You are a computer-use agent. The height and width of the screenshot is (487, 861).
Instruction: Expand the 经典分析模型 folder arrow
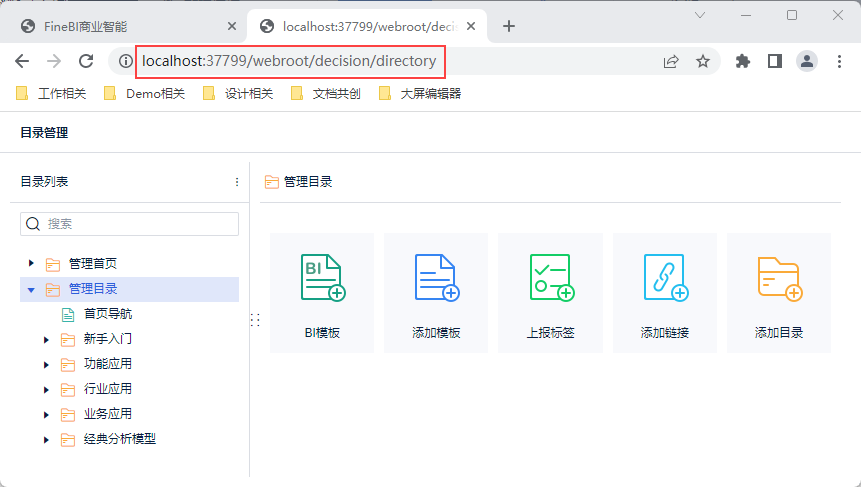(x=47, y=440)
